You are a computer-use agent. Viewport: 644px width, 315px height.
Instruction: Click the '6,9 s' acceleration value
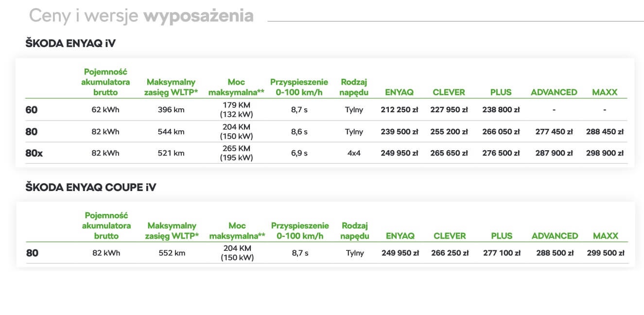299,153
